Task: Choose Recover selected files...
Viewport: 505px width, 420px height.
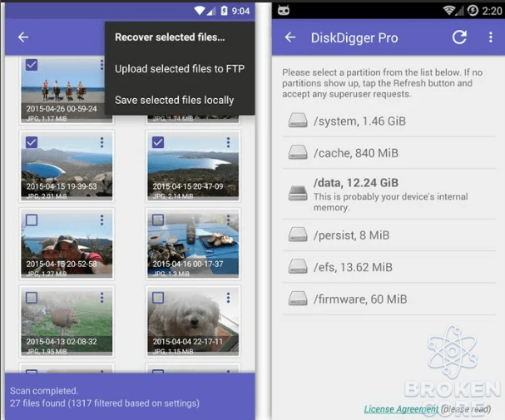Action: tap(180, 37)
